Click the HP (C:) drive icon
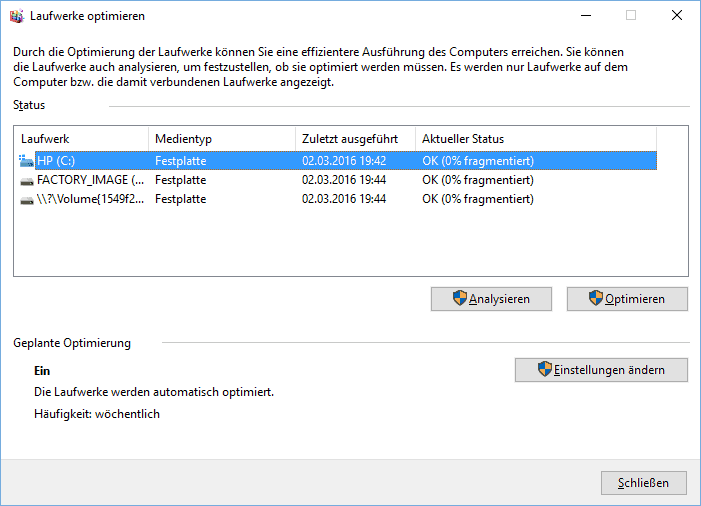Image resolution: width=701 pixels, height=506 pixels. tap(26, 161)
